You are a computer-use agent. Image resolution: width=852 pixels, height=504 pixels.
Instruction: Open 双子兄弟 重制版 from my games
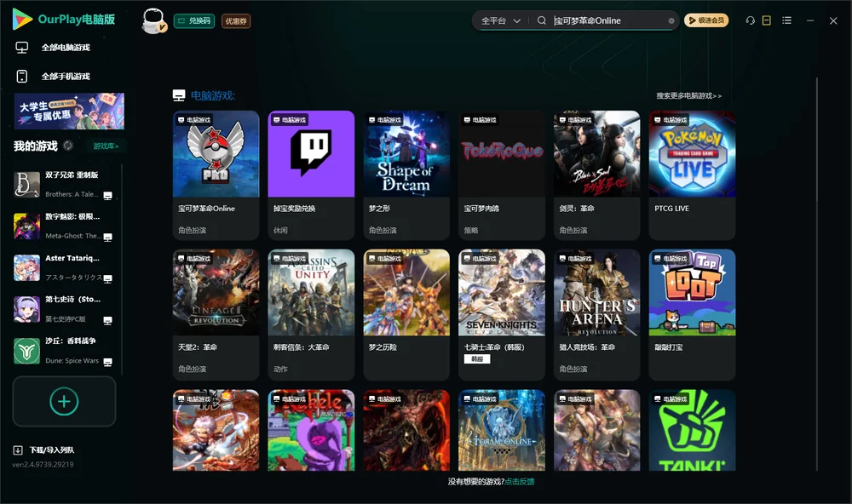(64, 185)
